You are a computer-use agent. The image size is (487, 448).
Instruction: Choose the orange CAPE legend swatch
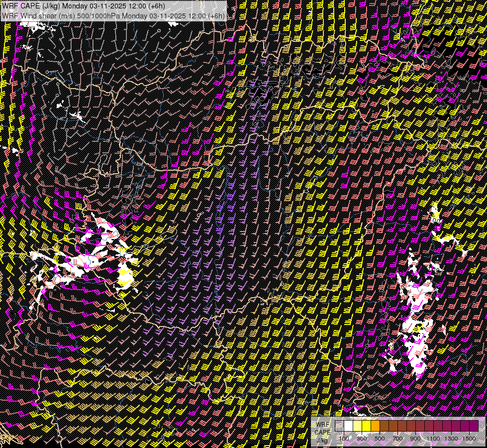pos(376,426)
